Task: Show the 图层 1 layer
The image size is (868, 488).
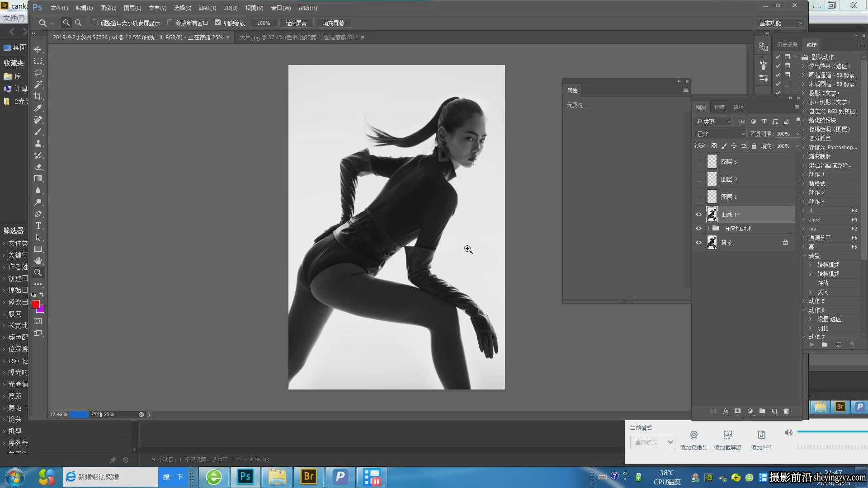Action: point(698,197)
